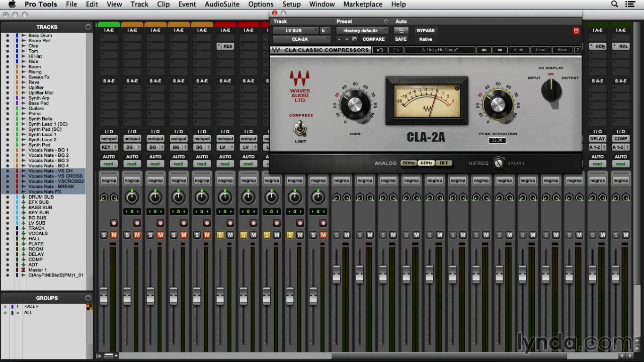Open the LV SUB track selector dropdown
Image resolution: width=644 pixels, height=362 pixels.
point(297,30)
